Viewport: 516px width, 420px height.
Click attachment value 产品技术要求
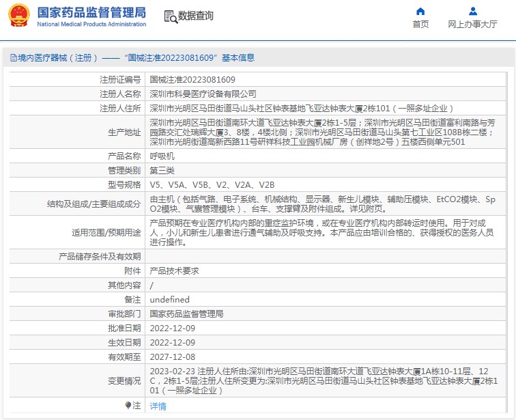[173, 271]
